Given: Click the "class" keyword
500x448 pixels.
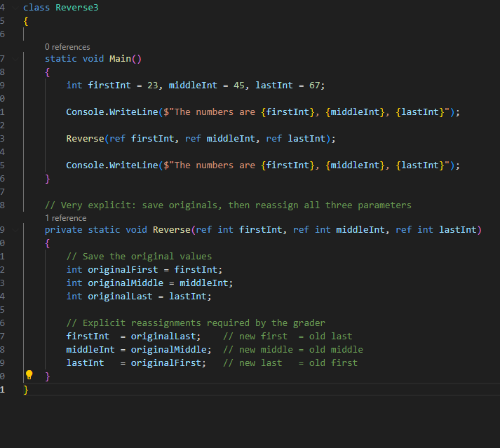Looking at the screenshot, I should (36, 8).
